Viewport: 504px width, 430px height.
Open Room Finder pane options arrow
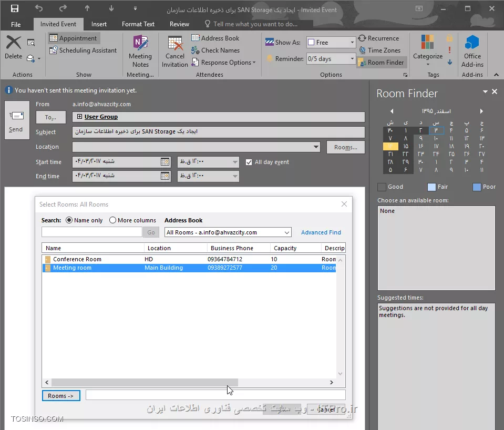[485, 91]
